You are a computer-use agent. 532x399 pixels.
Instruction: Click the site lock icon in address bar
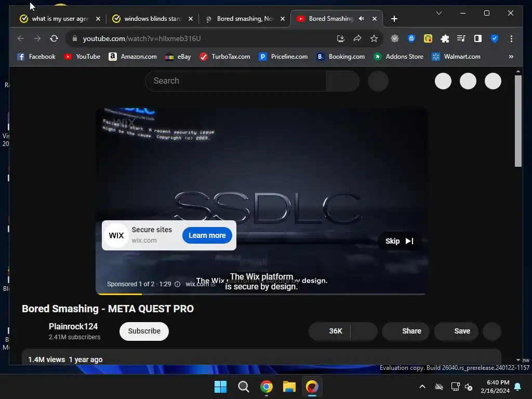coord(75,38)
